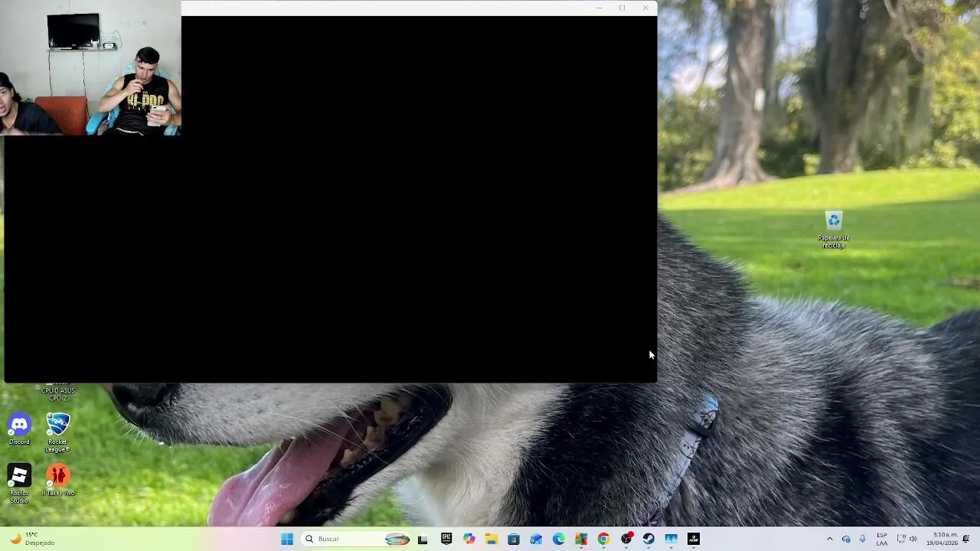
Task: Open the It Takes Two shortcut
Action: (x=58, y=481)
